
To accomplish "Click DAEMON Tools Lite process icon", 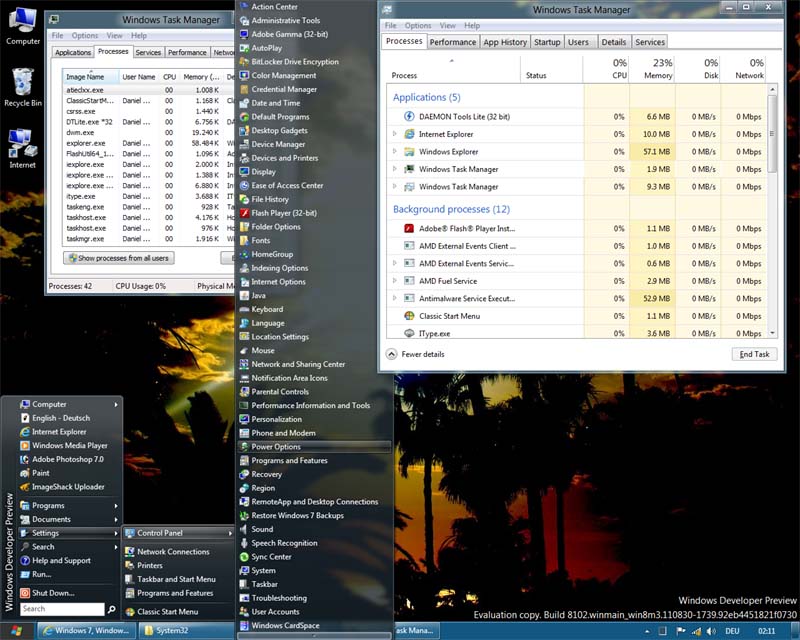I will (409, 116).
